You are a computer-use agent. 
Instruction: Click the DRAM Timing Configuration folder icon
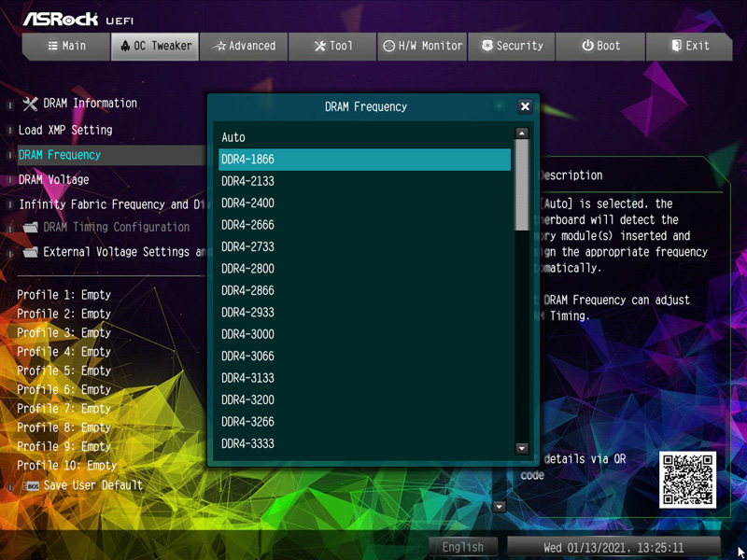click(30, 227)
